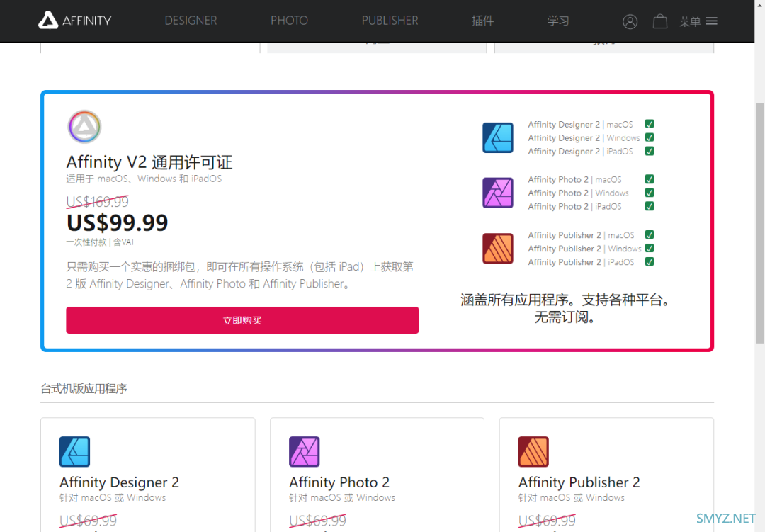
Task: Click the 台式机版应用程序 section heading
Action: (84, 388)
